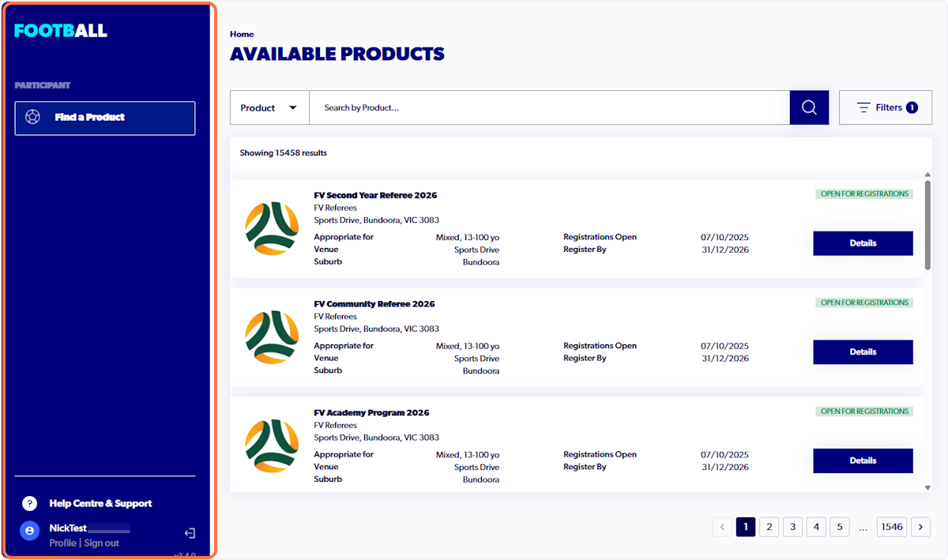
Task: Open Find a Product menu item
Action: (x=105, y=118)
